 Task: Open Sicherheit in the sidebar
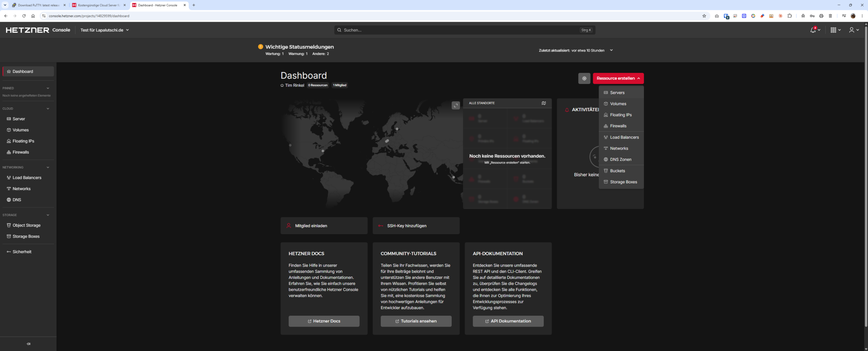click(28, 252)
